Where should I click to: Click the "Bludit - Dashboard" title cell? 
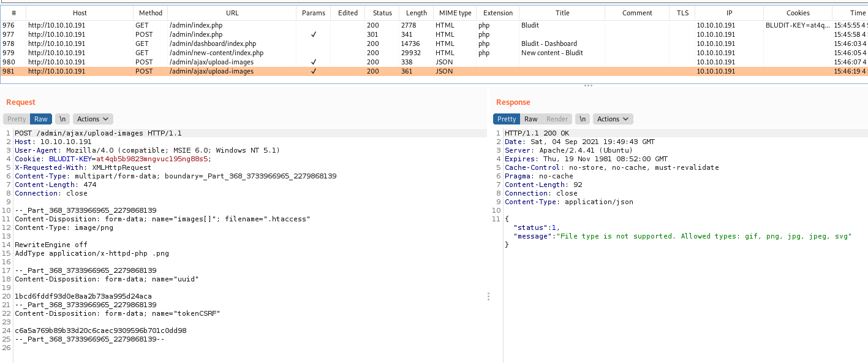coord(549,44)
